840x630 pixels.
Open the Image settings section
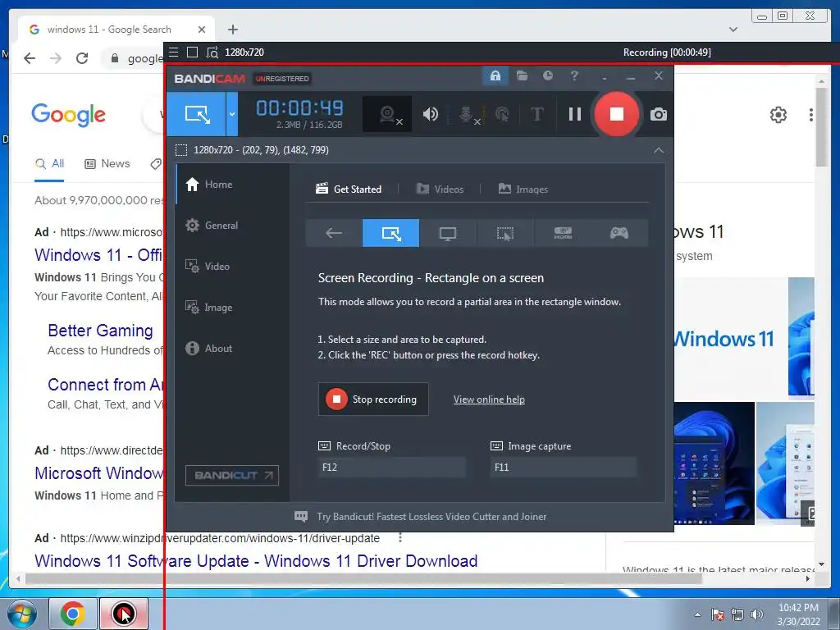208,308
